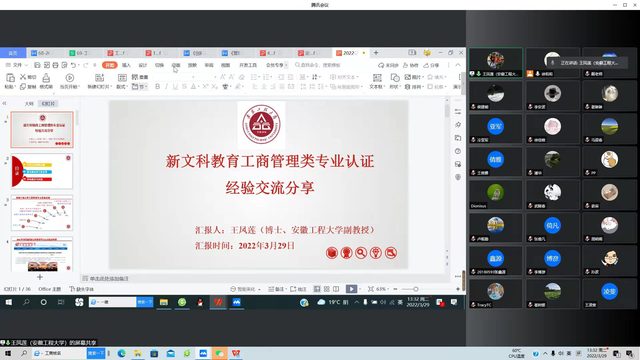Click the Bold formatting icon
Viewport: 640px width, 360px height.
pyautogui.click(x=158, y=87)
